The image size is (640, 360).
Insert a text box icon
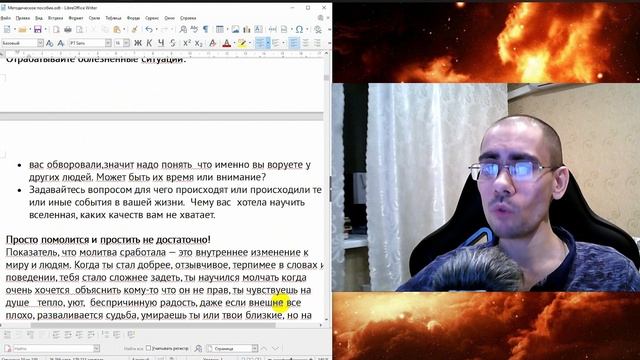[258, 29]
